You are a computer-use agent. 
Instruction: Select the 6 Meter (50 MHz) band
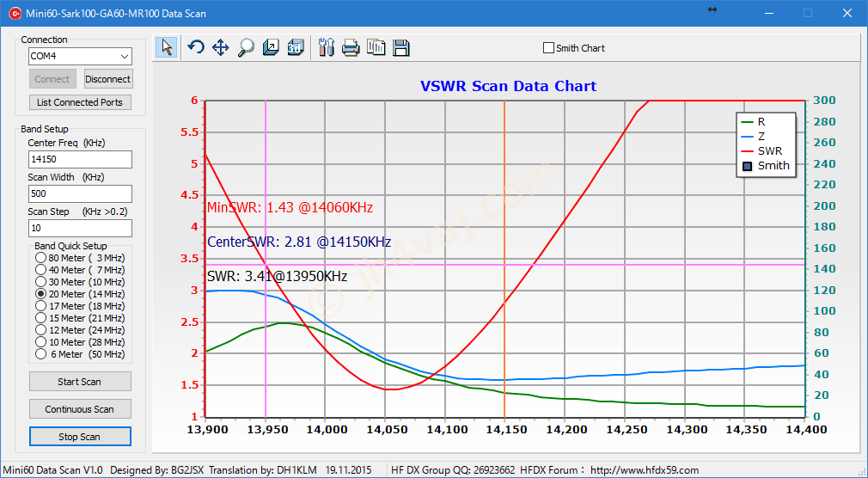tap(41, 354)
